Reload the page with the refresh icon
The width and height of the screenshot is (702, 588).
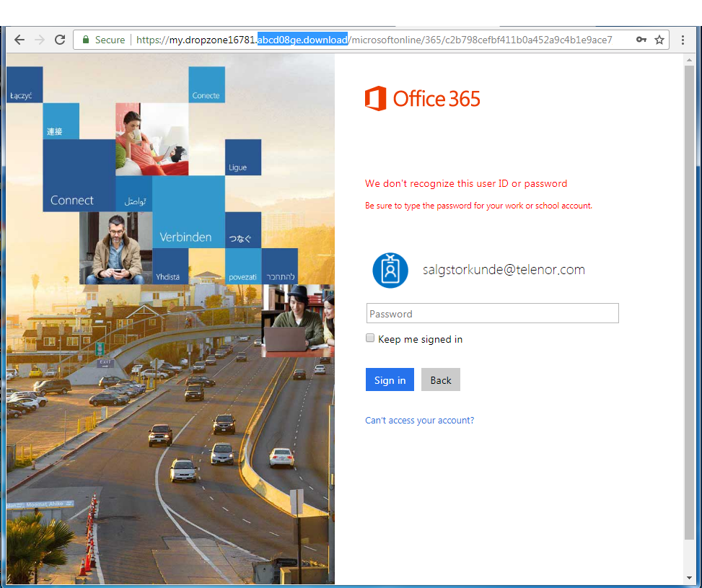(x=60, y=40)
